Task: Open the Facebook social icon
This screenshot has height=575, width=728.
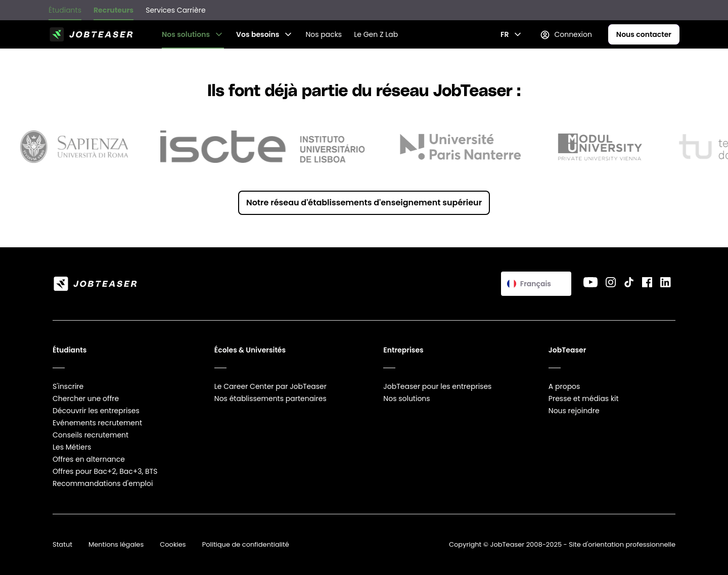Action: click(x=647, y=282)
